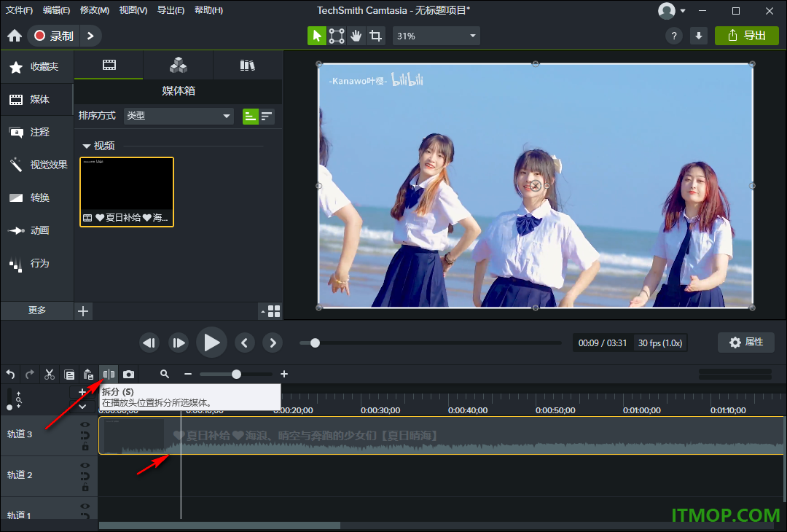
Task: Click the Home icon
Action: (15, 36)
